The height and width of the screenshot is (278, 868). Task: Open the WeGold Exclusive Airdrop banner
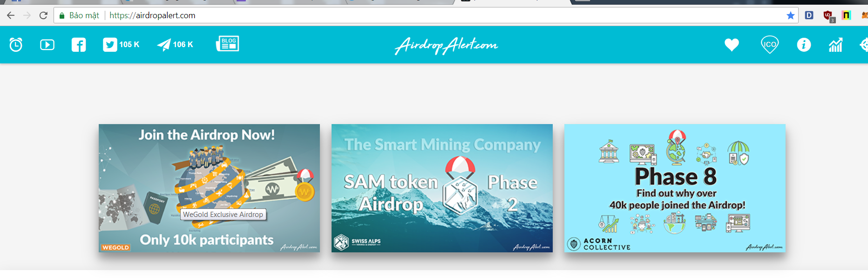209,188
